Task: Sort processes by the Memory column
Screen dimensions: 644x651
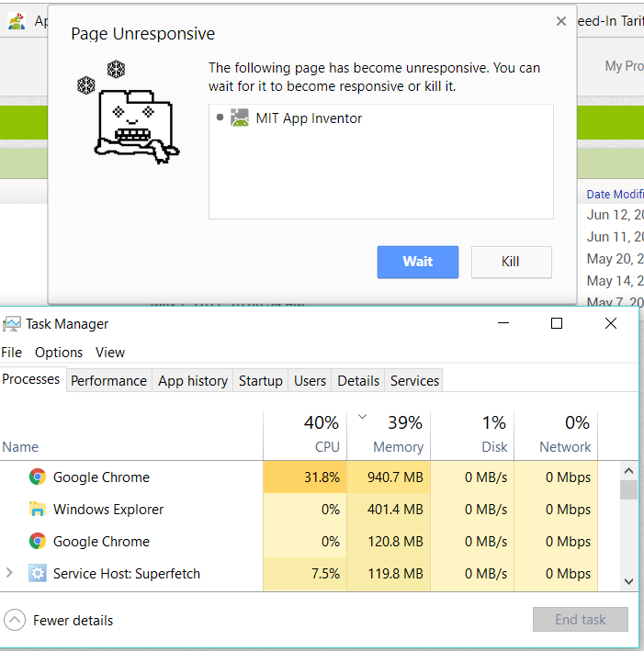Action: tap(389, 435)
